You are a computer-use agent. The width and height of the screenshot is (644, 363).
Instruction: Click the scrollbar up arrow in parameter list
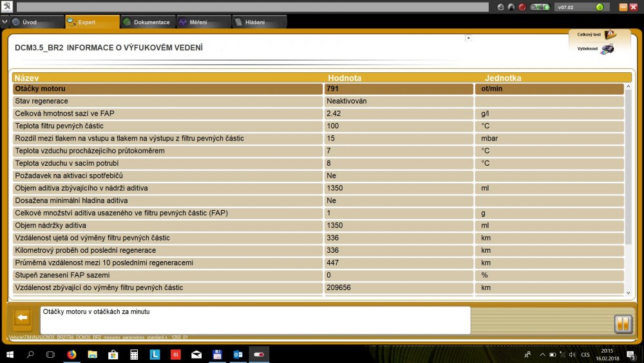pyautogui.click(x=628, y=87)
